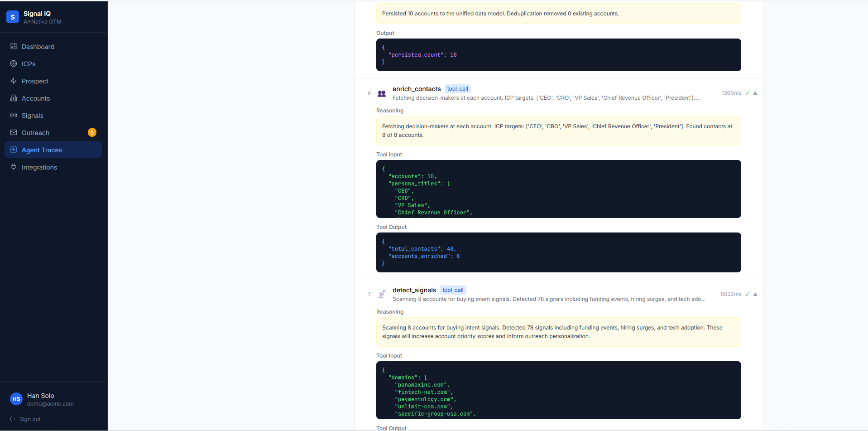
Task: Click the Han Solo avatar
Action: pos(16,399)
